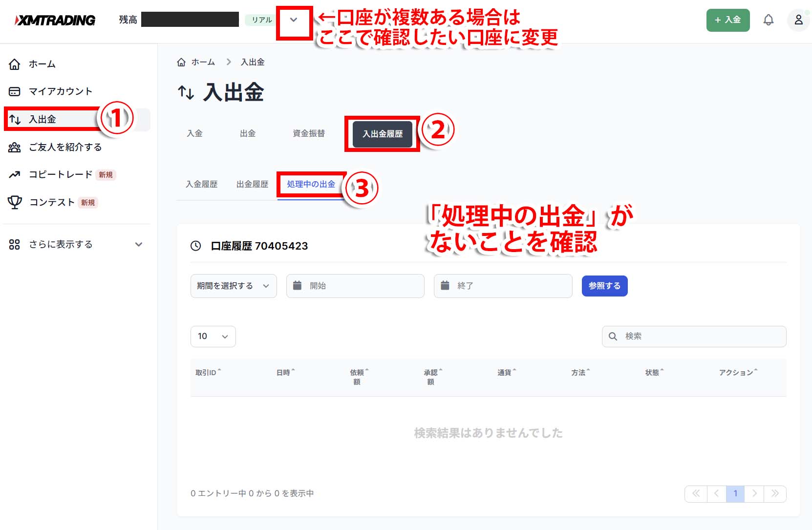Select the 入出金履歴 tab
Image resolution: width=812 pixels, height=530 pixels.
click(x=383, y=134)
